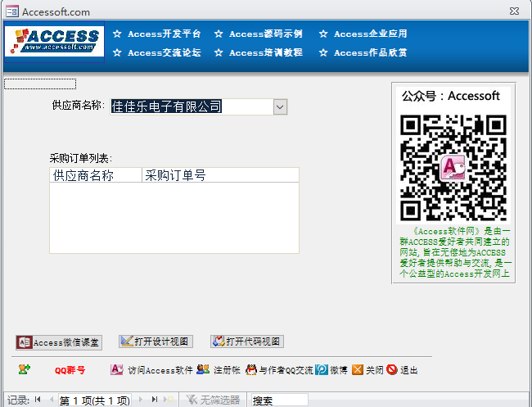Open the Access源码示例 link
532x407 pixels.
click(266, 34)
